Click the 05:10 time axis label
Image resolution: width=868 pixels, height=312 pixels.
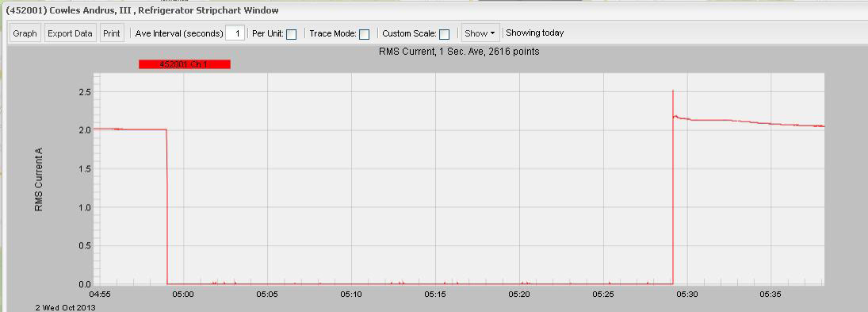click(351, 295)
